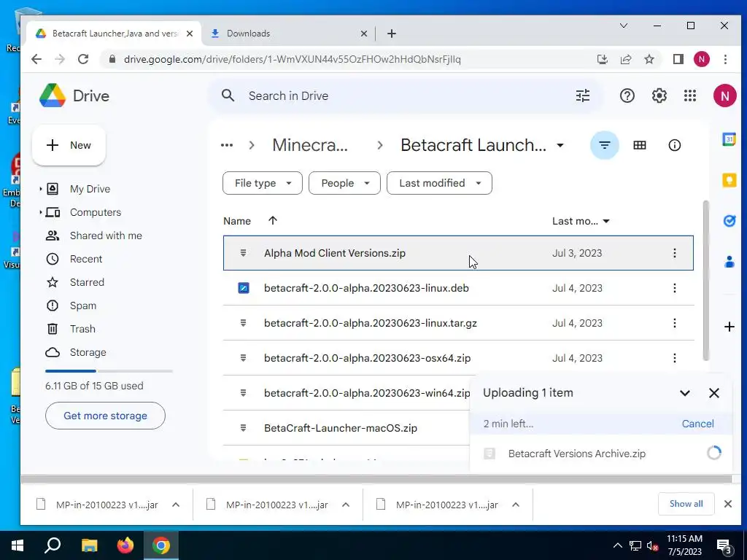This screenshot has height=560, width=747.
Task: Open Trash section
Action: click(82, 329)
